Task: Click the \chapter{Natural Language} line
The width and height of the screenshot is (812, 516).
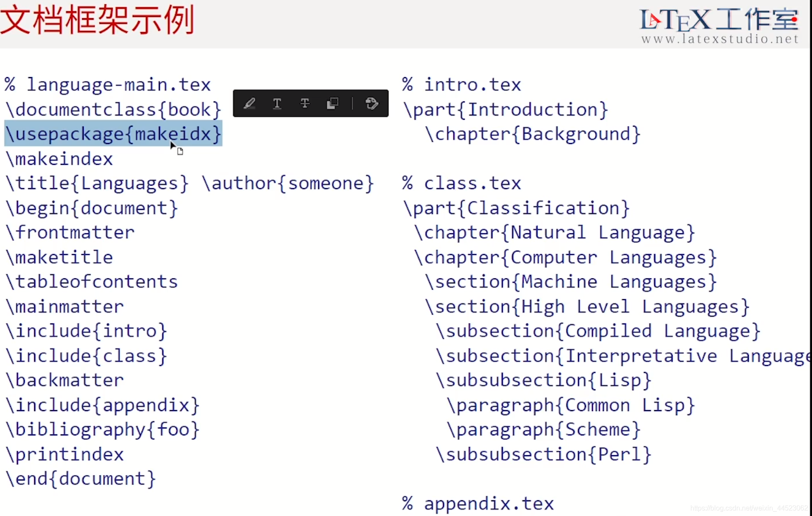Action: (x=554, y=233)
